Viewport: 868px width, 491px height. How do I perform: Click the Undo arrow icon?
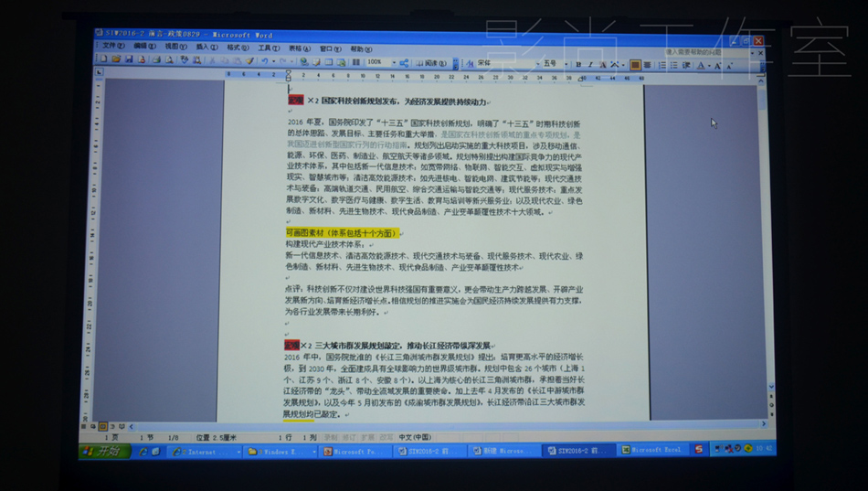264,61
